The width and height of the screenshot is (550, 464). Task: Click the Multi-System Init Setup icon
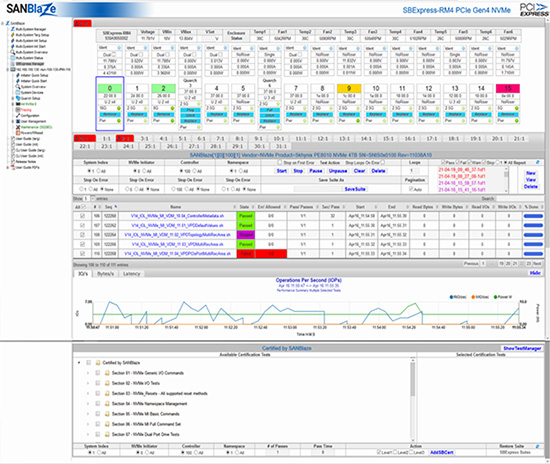click(x=13, y=40)
